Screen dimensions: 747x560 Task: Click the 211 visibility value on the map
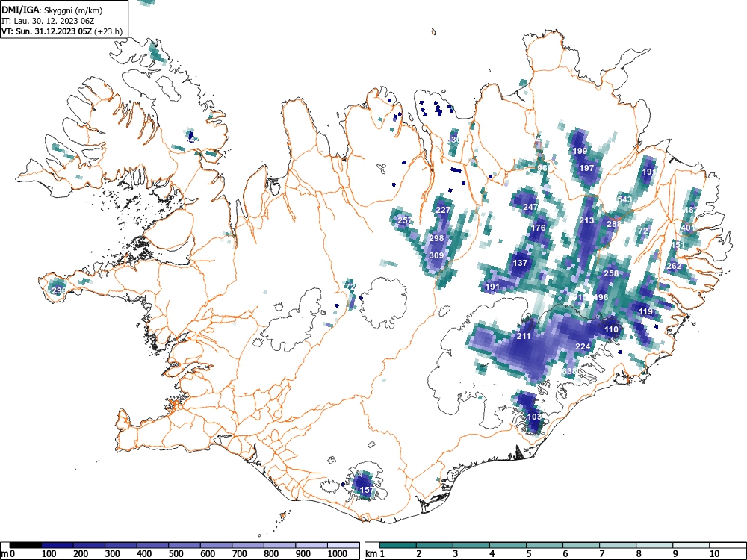click(x=524, y=336)
